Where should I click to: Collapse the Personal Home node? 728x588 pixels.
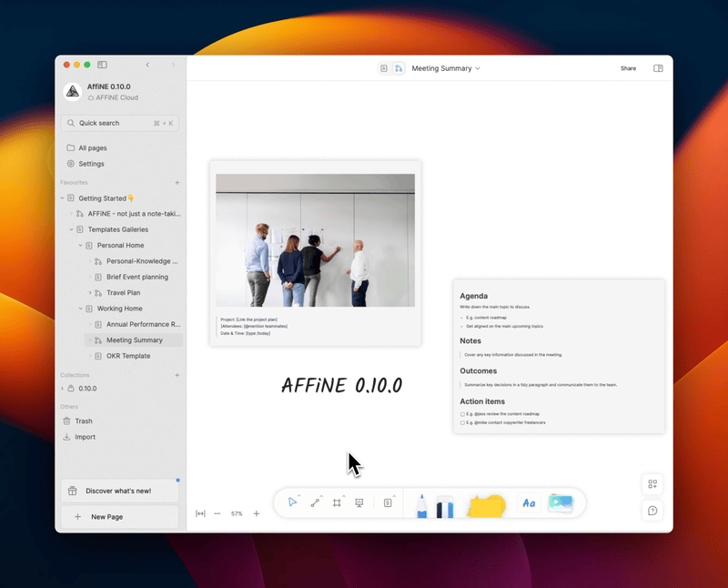pyautogui.click(x=80, y=245)
